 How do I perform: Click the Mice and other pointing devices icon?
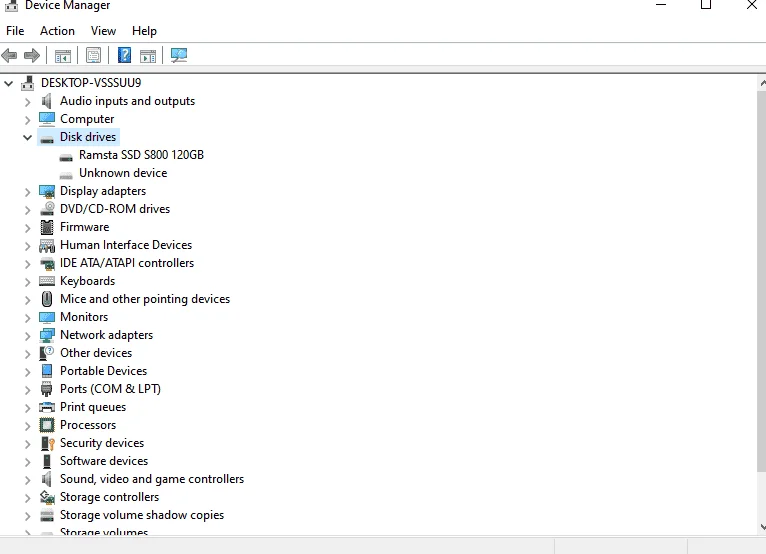click(47, 299)
